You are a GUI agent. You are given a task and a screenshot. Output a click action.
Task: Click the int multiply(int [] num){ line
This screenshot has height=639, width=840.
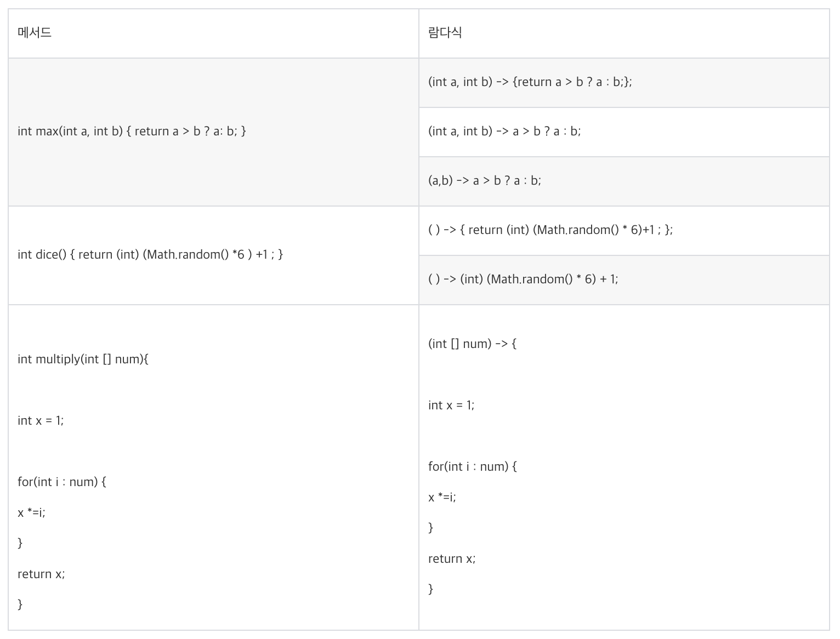coord(83,359)
